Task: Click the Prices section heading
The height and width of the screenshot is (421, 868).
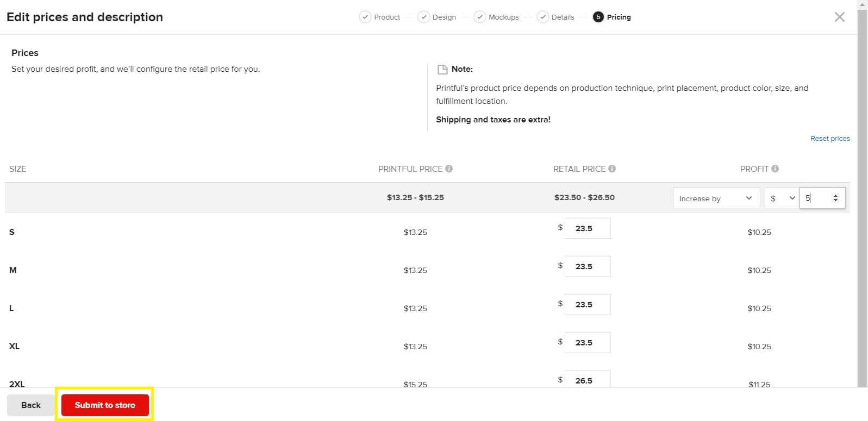Action: tap(25, 53)
